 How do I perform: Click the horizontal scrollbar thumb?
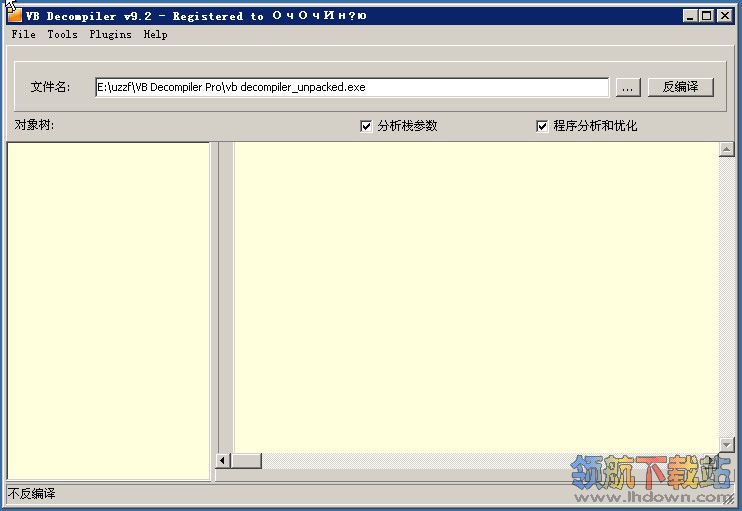click(x=246, y=460)
